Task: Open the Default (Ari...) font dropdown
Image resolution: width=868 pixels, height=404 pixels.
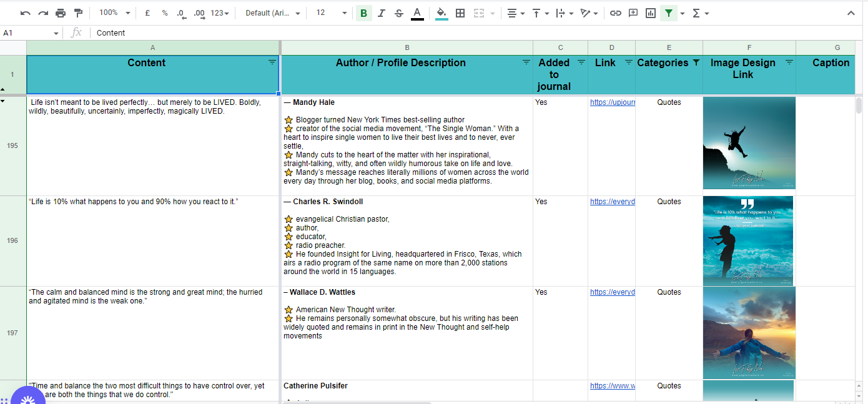Action: click(x=272, y=13)
